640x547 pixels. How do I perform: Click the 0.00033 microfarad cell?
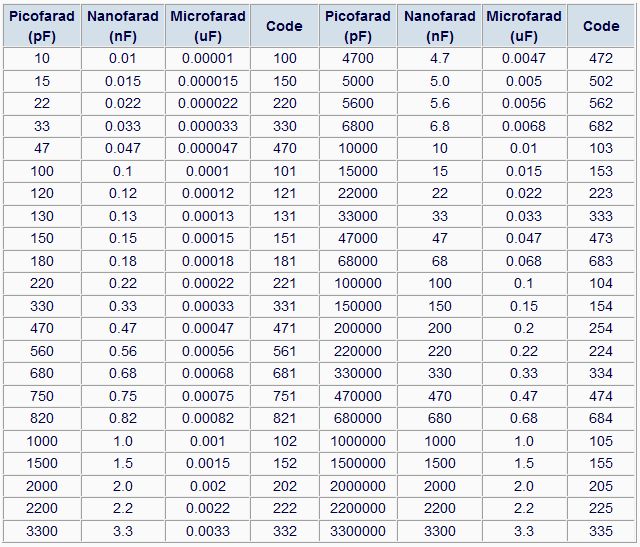click(x=207, y=306)
